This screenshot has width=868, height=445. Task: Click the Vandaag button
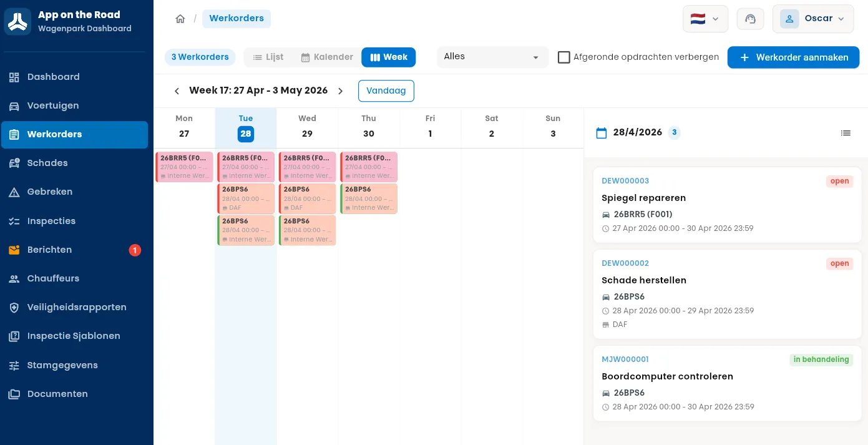[386, 91]
